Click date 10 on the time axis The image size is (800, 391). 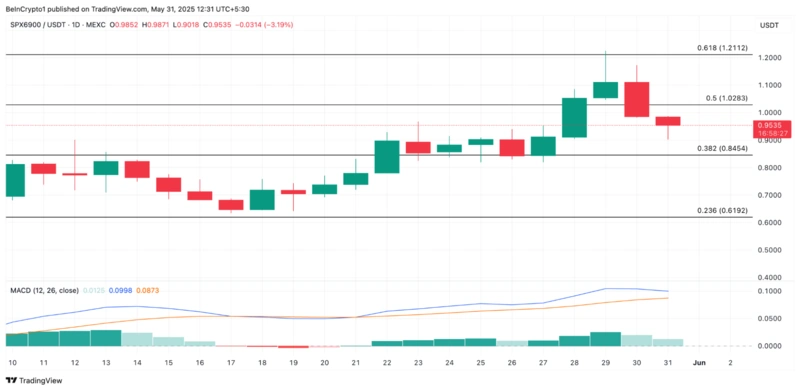tap(13, 362)
